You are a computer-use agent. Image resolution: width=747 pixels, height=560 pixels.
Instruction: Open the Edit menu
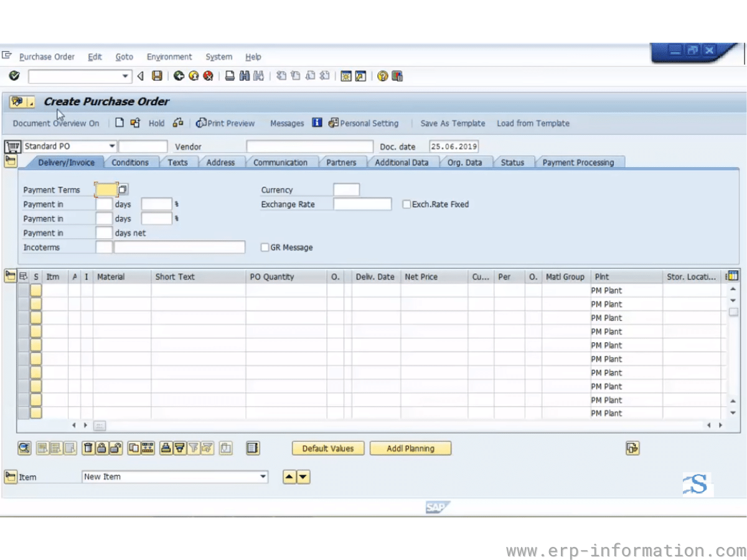95,57
